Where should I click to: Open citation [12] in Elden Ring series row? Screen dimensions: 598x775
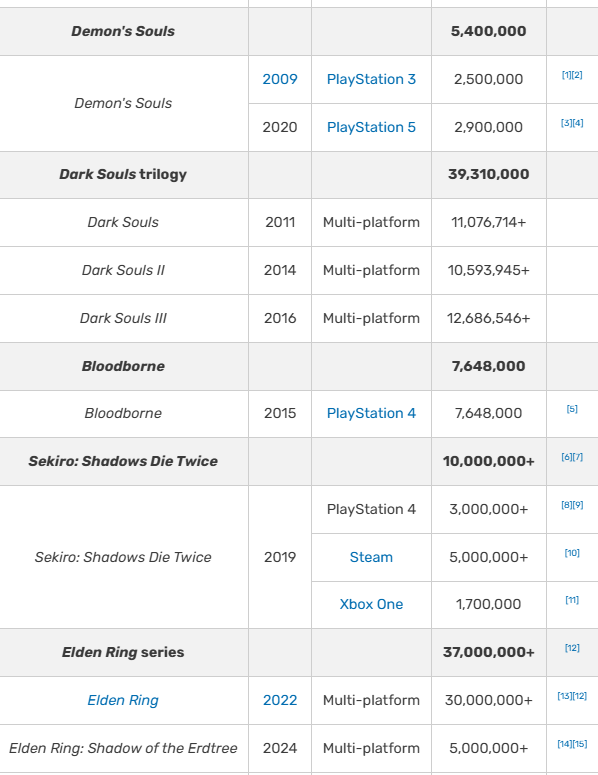572,648
